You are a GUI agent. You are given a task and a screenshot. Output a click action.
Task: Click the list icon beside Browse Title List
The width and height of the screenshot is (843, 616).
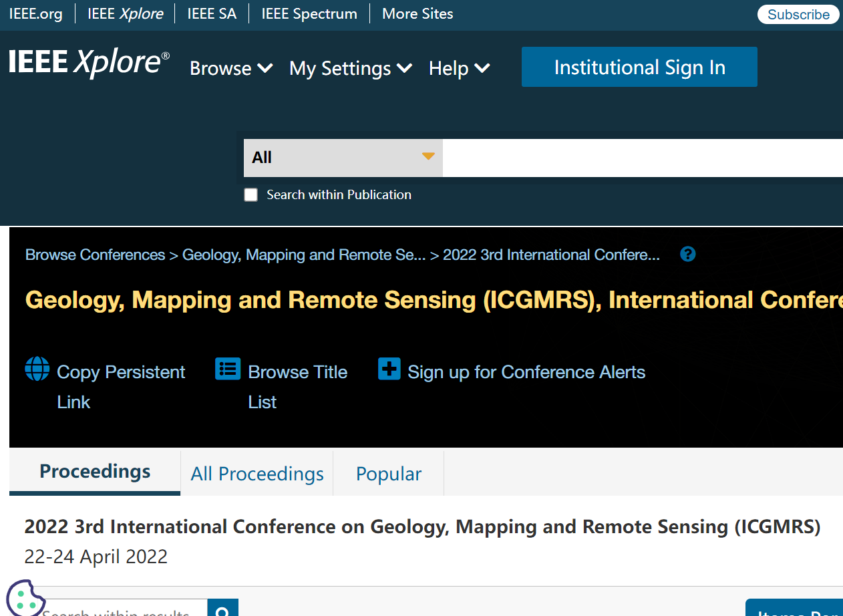228,369
